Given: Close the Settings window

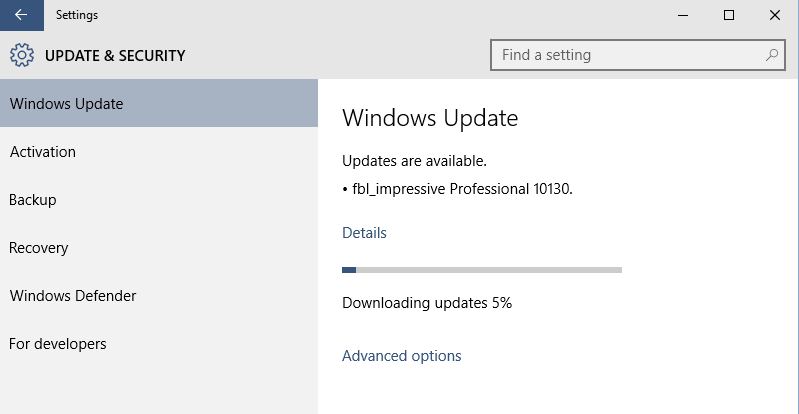Looking at the screenshot, I should 775,15.
